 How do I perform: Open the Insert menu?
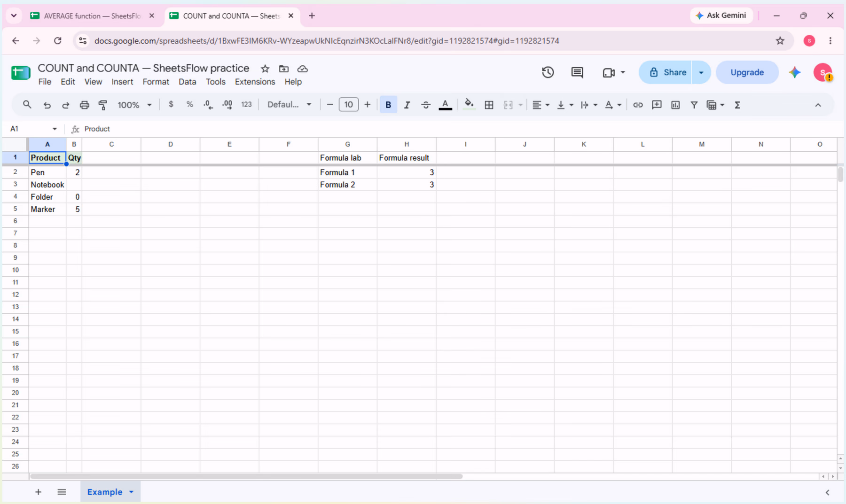pyautogui.click(x=122, y=82)
